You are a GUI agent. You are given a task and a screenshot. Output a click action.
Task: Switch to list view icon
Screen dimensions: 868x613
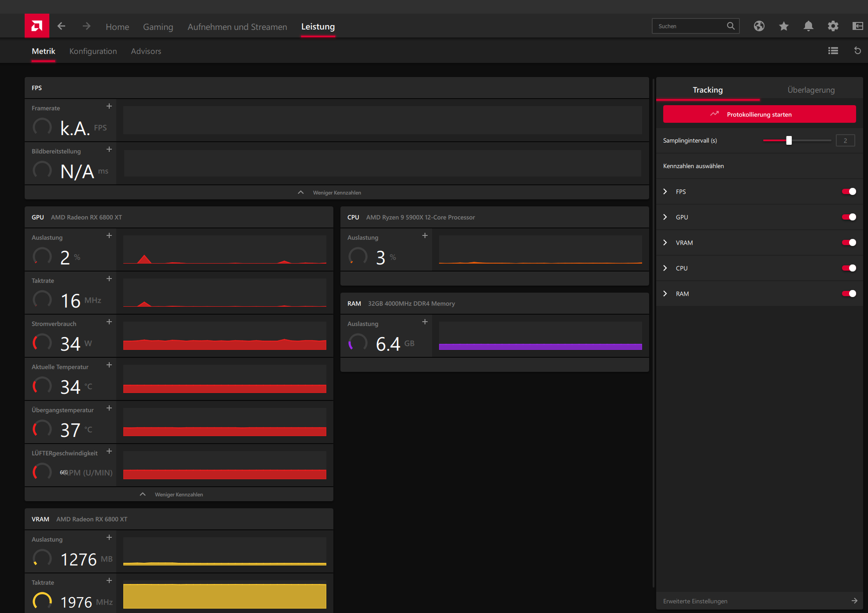[x=833, y=51]
